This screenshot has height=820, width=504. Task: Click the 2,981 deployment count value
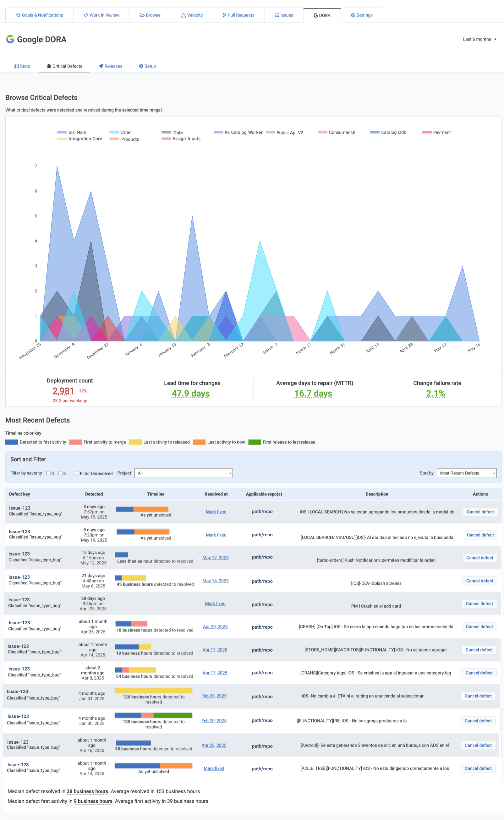[x=63, y=391]
